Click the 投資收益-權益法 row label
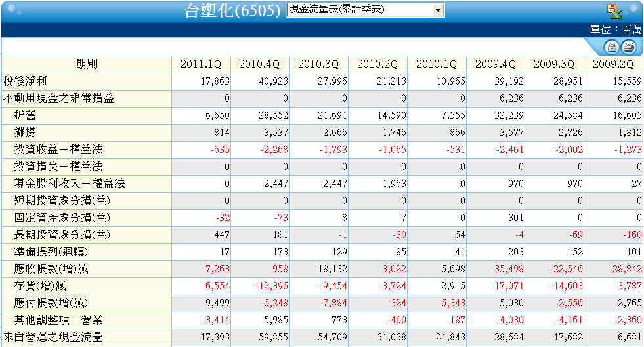The image size is (644, 347). (58, 150)
